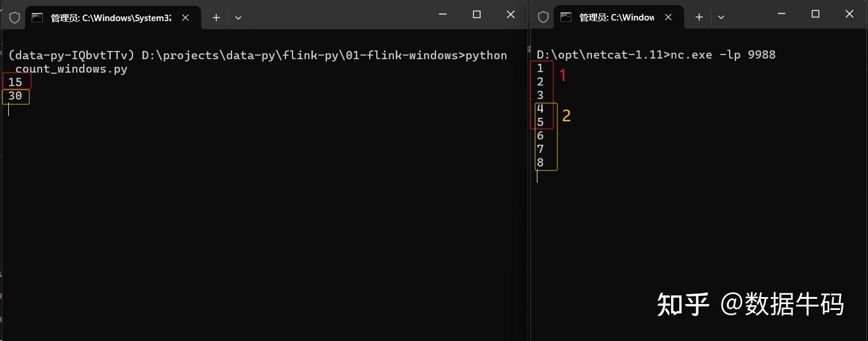Close the netcat terminal window
The height and width of the screenshot is (341, 868).
pyautogui.click(x=849, y=14)
